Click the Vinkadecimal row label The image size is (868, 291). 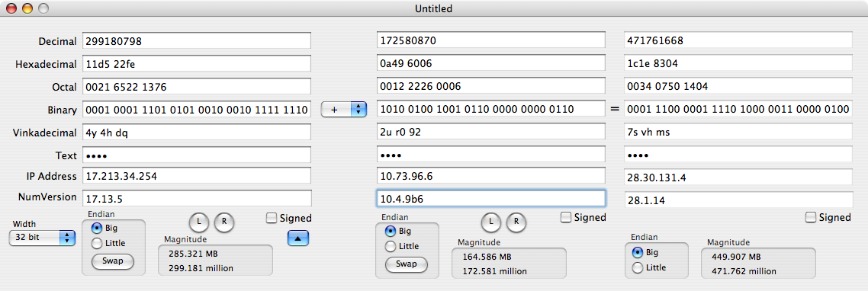click(44, 133)
